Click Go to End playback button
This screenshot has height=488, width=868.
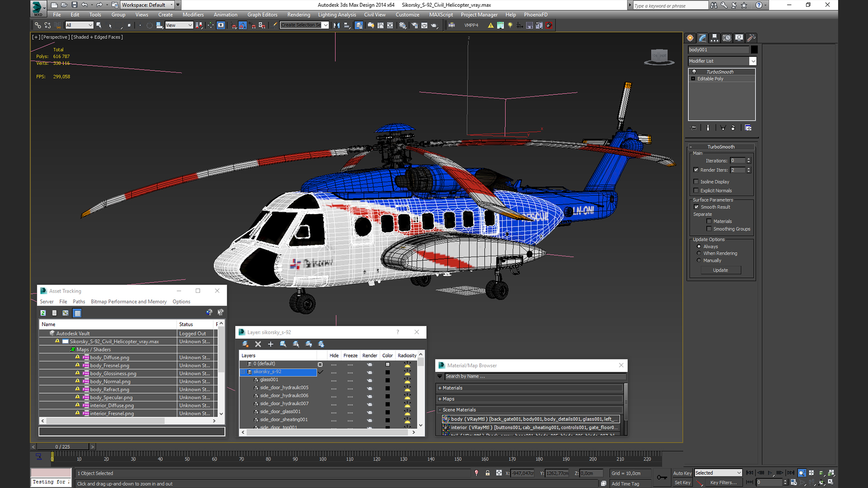(x=791, y=473)
